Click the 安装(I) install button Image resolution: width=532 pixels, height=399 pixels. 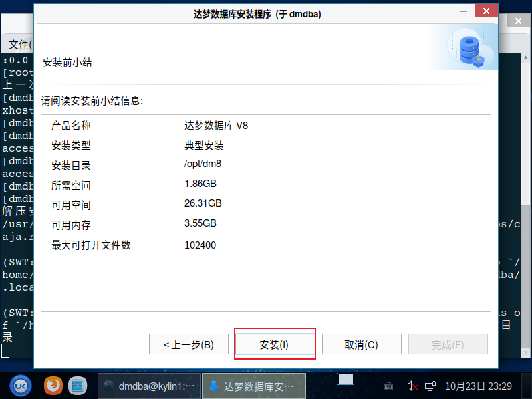(x=275, y=344)
